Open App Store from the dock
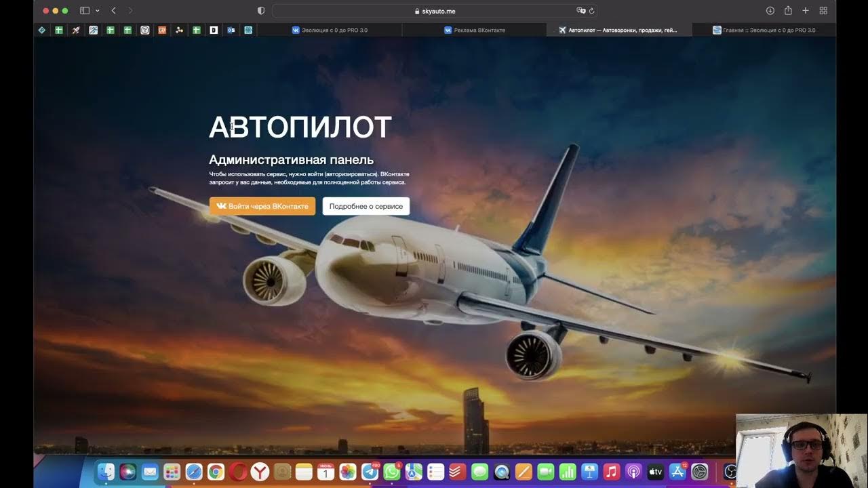868x488 pixels. (x=677, y=472)
